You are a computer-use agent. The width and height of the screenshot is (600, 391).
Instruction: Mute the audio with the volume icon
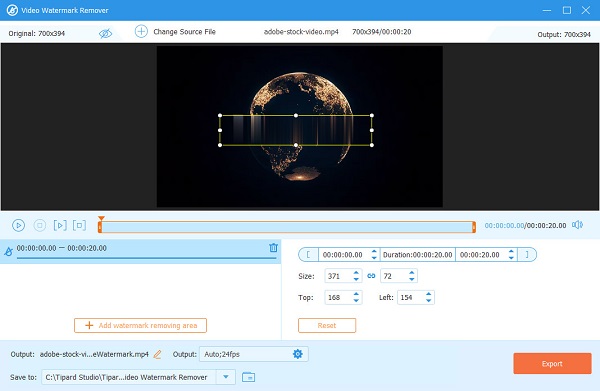tap(577, 225)
